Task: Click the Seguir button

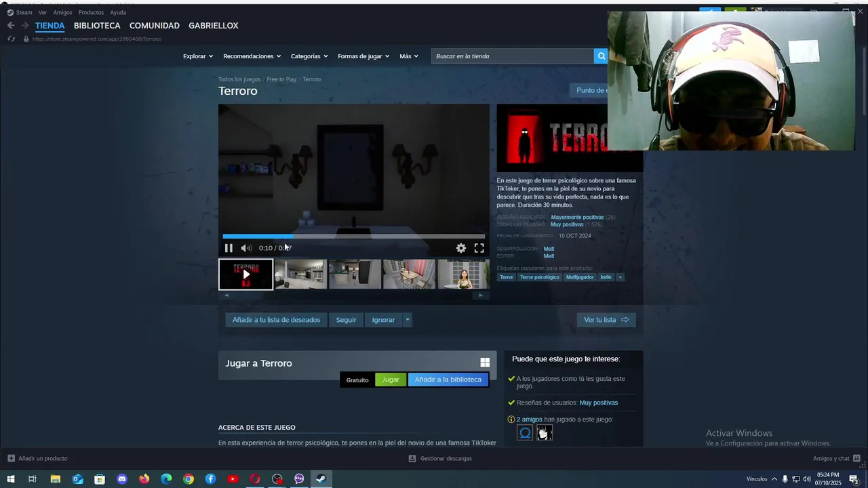Action: (346, 320)
